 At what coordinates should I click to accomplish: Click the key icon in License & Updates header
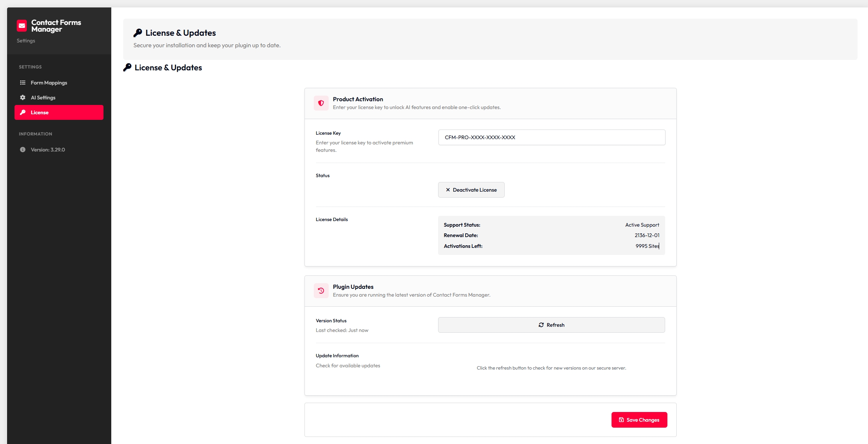[x=138, y=32]
